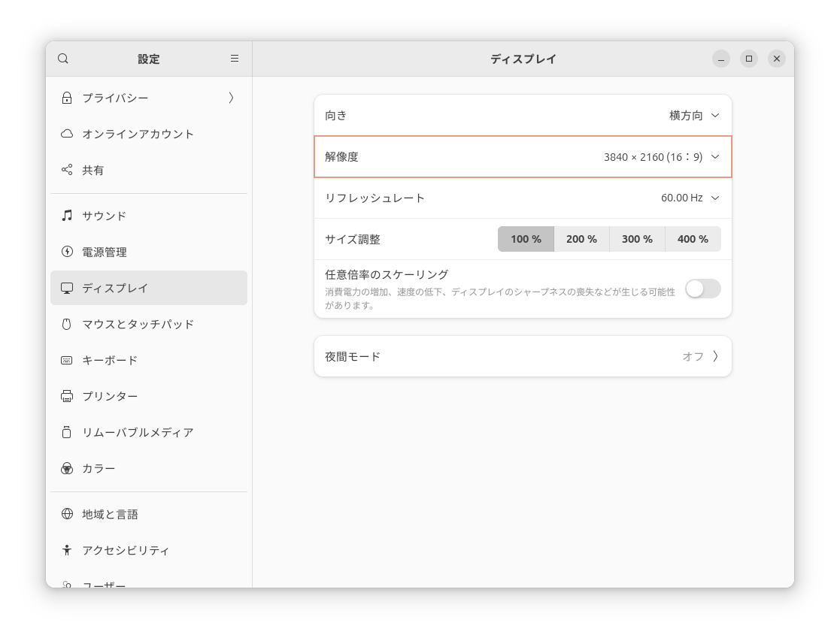Go to Keyboard settings panel
This screenshot has height=638, width=840.
click(111, 360)
